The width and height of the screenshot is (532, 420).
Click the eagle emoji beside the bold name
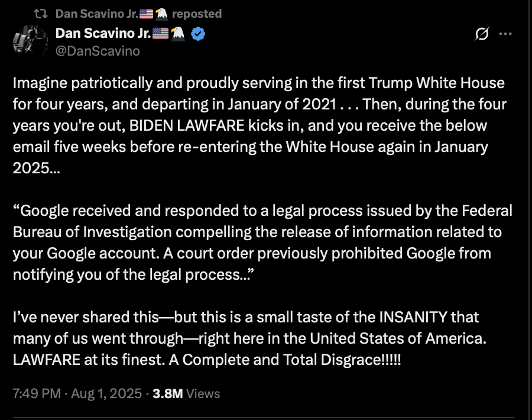tap(178, 34)
